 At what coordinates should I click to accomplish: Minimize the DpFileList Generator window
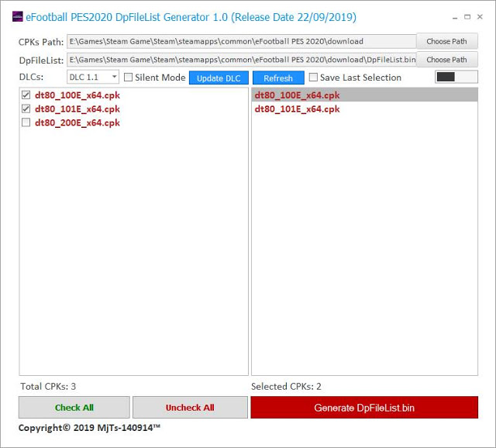point(455,17)
